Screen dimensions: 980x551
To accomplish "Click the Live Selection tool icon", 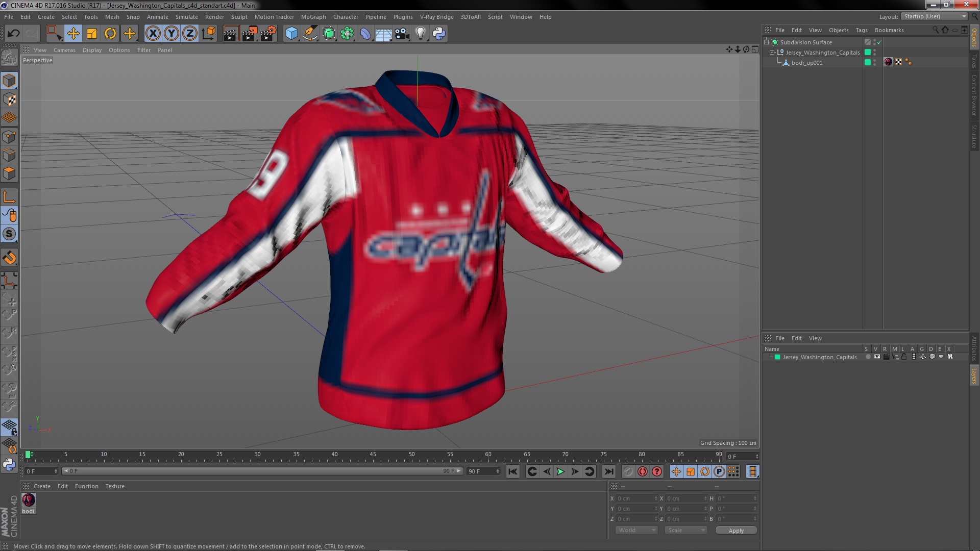I will (x=54, y=34).
